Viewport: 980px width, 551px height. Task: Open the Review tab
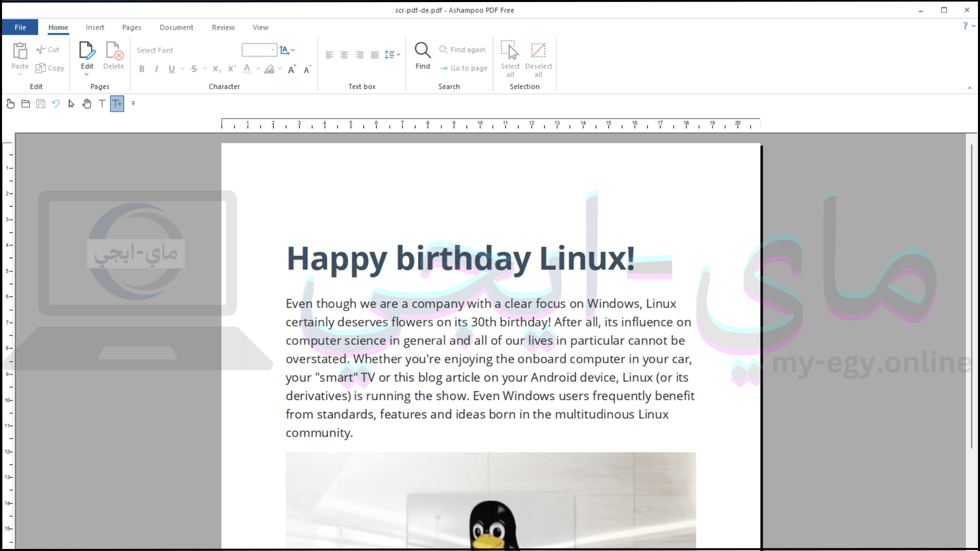click(224, 27)
